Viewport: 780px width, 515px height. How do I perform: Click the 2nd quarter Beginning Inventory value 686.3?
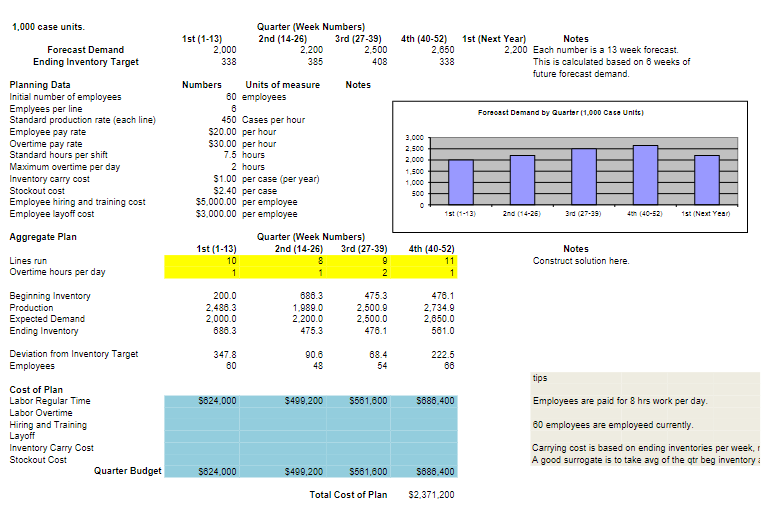point(311,296)
